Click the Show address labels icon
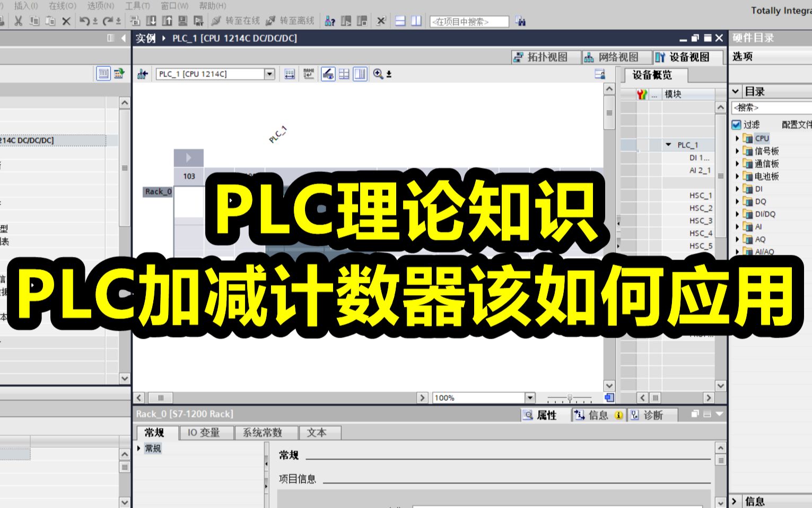 [x=290, y=74]
